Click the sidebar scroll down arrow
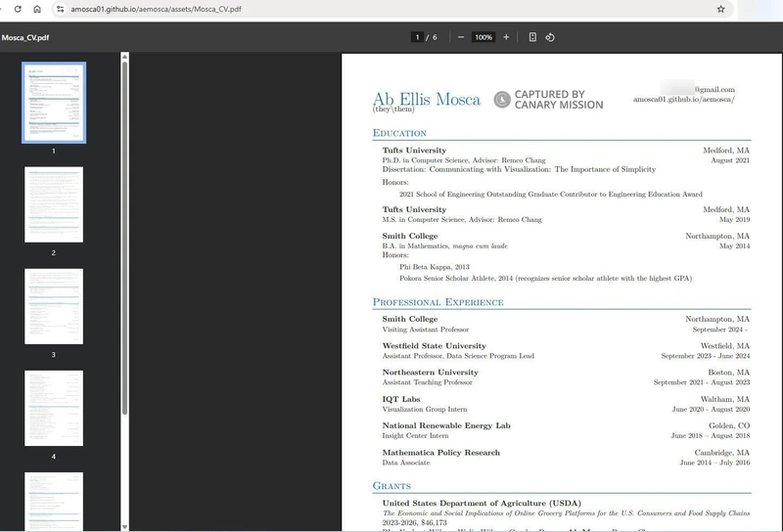This screenshot has width=783, height=532. coord(125,527)
